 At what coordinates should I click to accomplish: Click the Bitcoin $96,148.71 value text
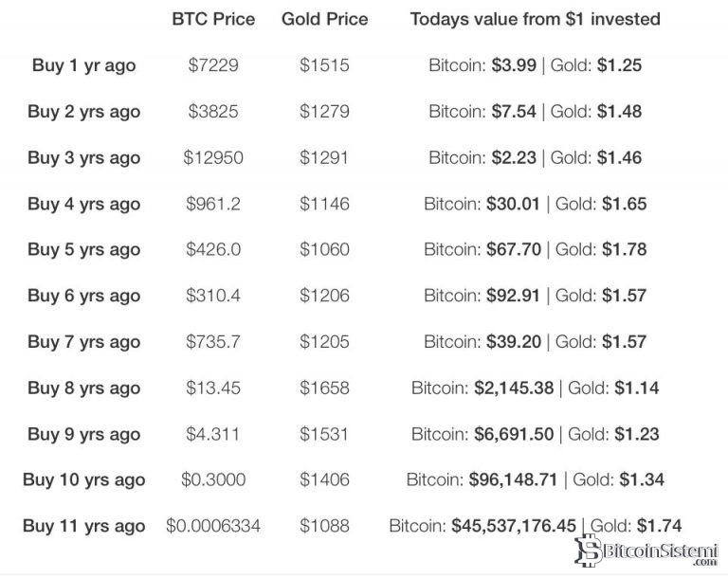[x=482, y=480]
